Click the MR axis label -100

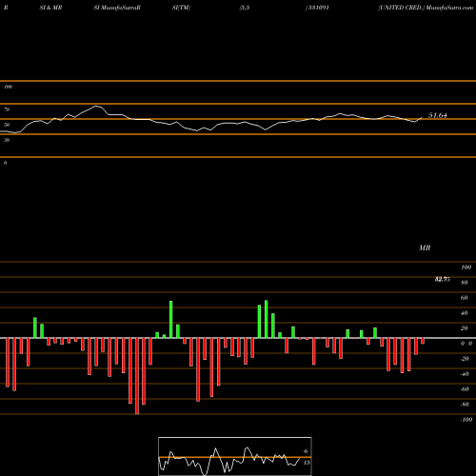tap(466, 420)
